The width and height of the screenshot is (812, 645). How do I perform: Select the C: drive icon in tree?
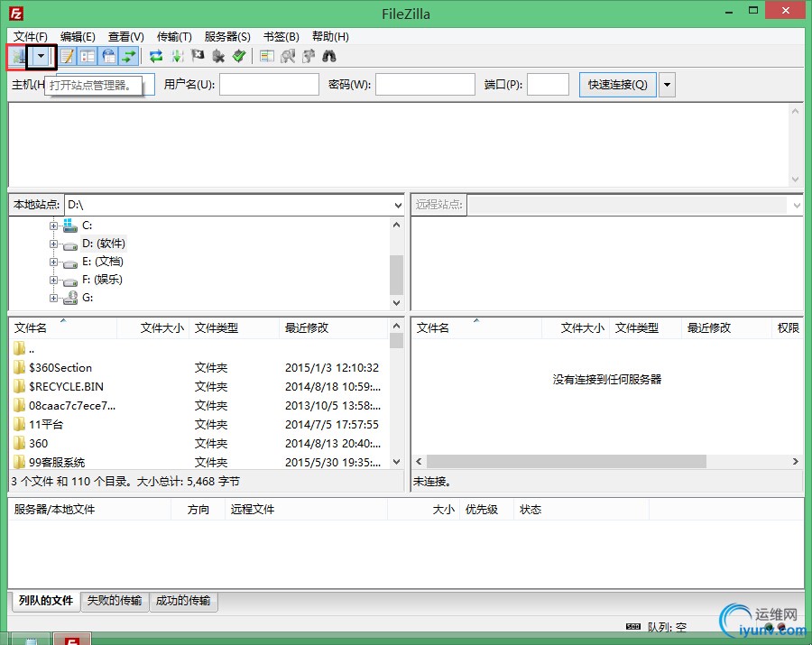coord(69,226)
